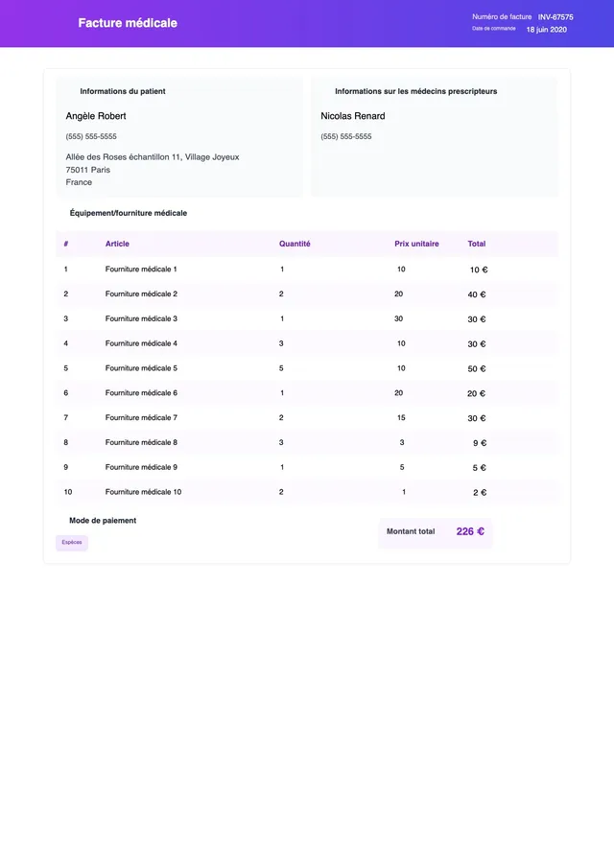Image resolution: width=614 pixels, height=868 pixels.
Task: Click the 'Mode de paiement' label
Action: click(x=103, y=521)
